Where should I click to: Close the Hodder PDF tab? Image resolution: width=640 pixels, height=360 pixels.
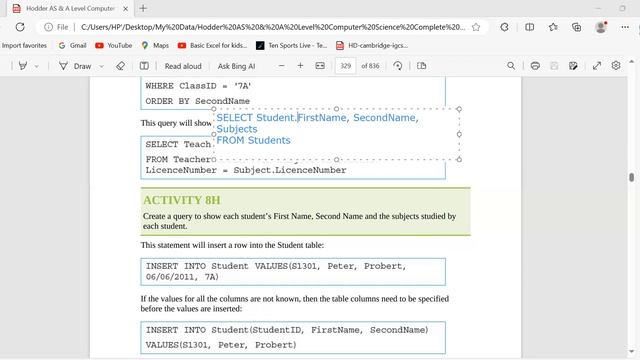(126, 8)
